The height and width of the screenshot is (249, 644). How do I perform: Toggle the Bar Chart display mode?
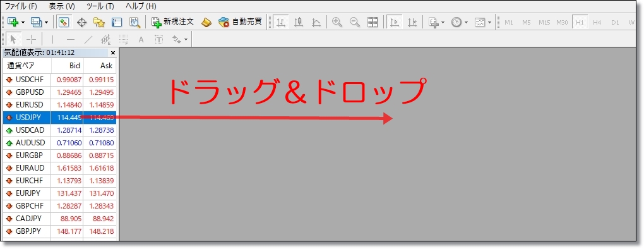pos(281,22)
